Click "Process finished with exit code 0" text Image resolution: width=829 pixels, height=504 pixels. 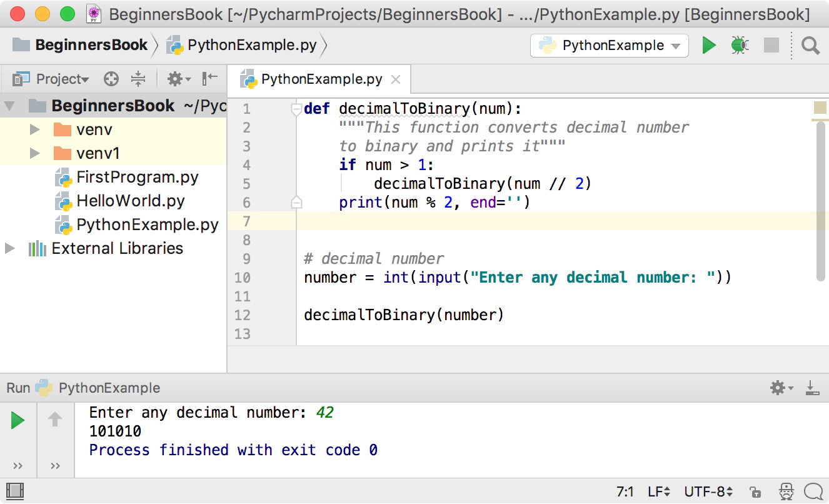[233, 450]
